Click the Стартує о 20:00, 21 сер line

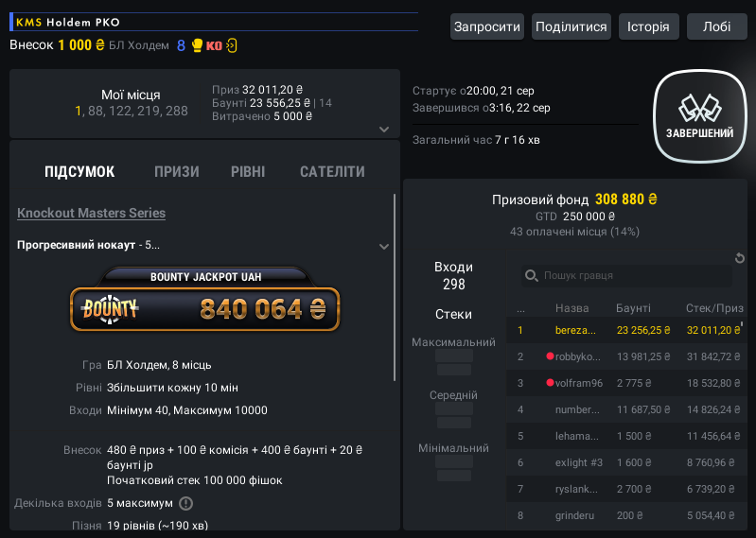coord(473,91)
